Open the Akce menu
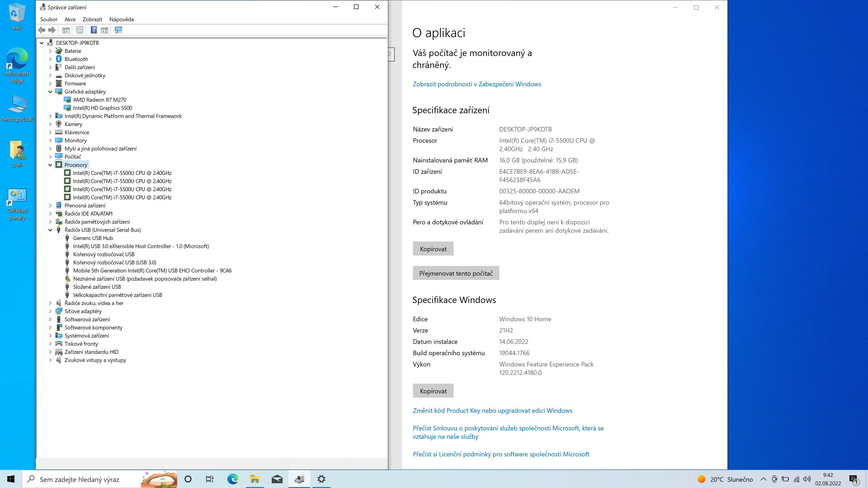868x488 pixels. (x=70, y=19)
